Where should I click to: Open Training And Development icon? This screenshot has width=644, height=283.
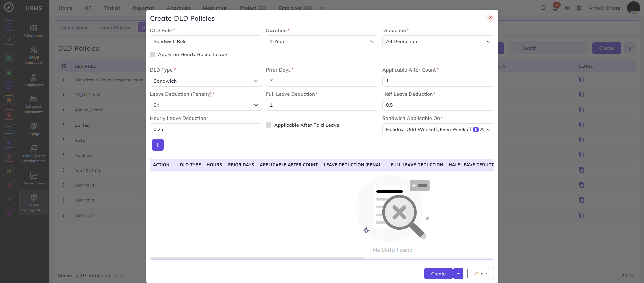[34, 153]
